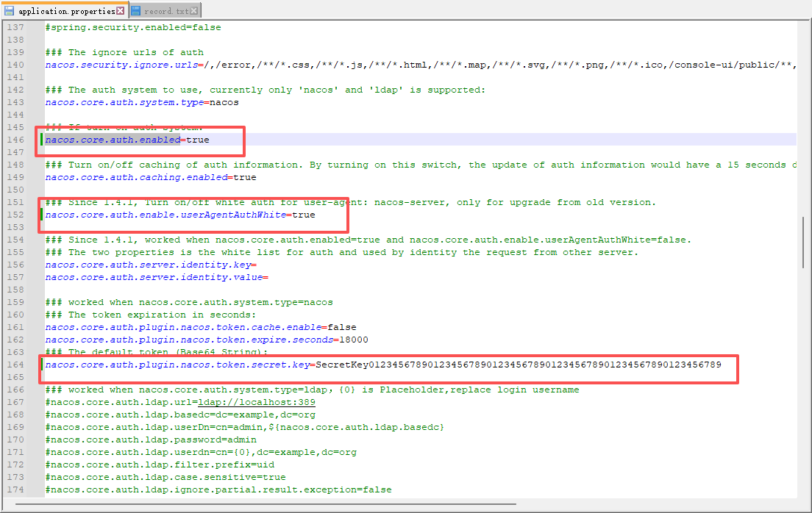Click nacos.core.auth.enable.userAgentAuthWhite on line 152
The height and width of the screenshot is (513, 812).
(x=165, y=215)
